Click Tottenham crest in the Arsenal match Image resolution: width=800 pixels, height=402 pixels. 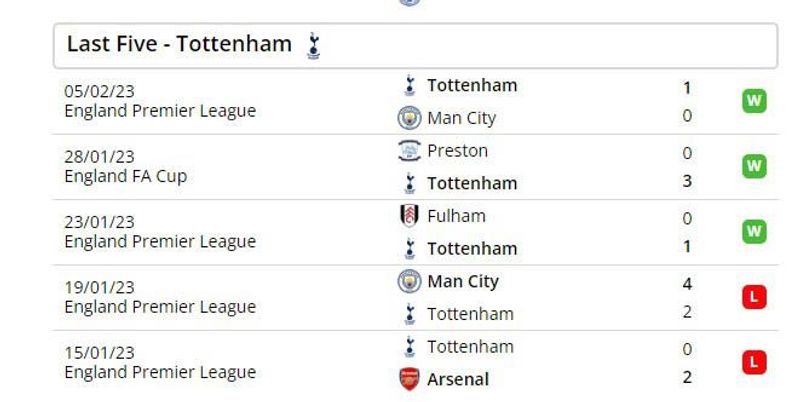[x=409, y=347]
